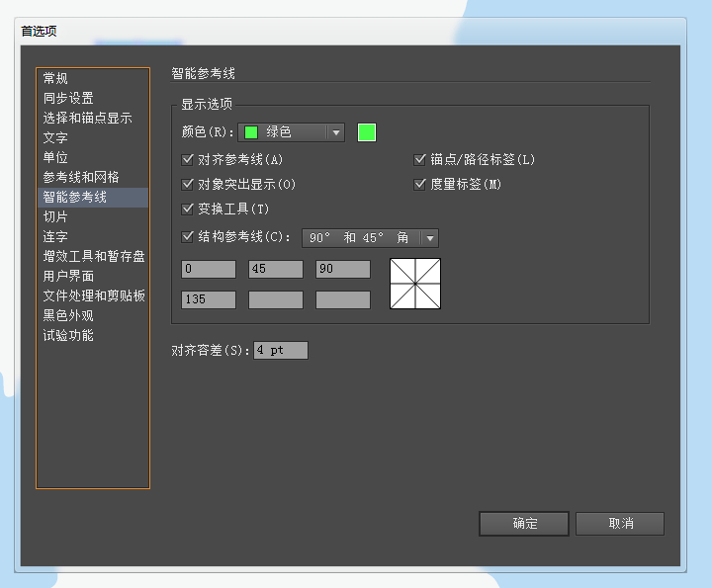Select 增效工具和暂存盘 category
Screen dimensions: 712x588
93,256
